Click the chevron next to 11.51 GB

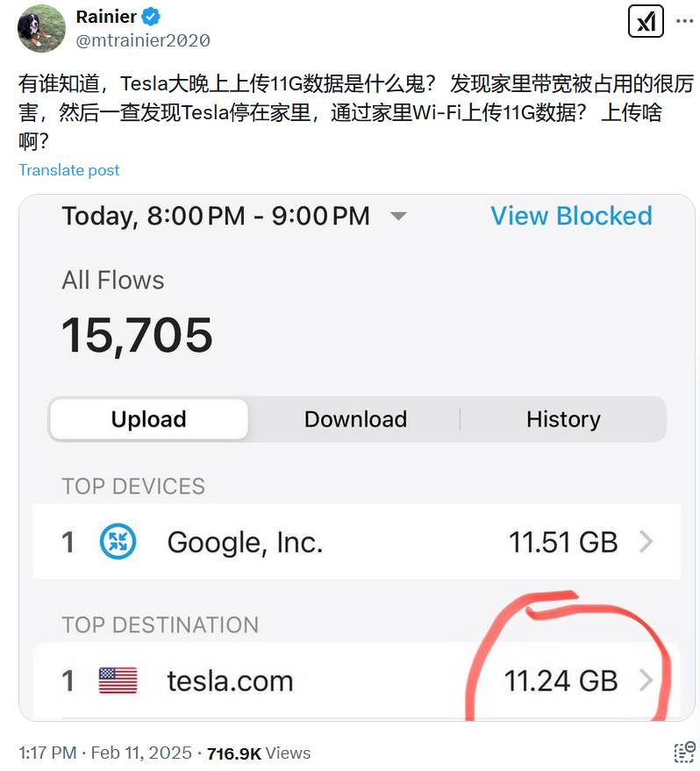click(x=646, y=542)
